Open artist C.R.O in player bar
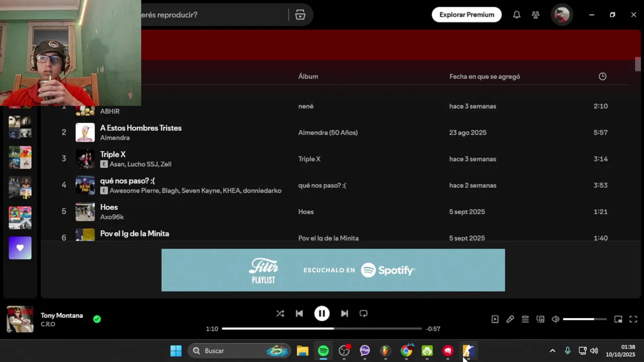 [48, 324]
